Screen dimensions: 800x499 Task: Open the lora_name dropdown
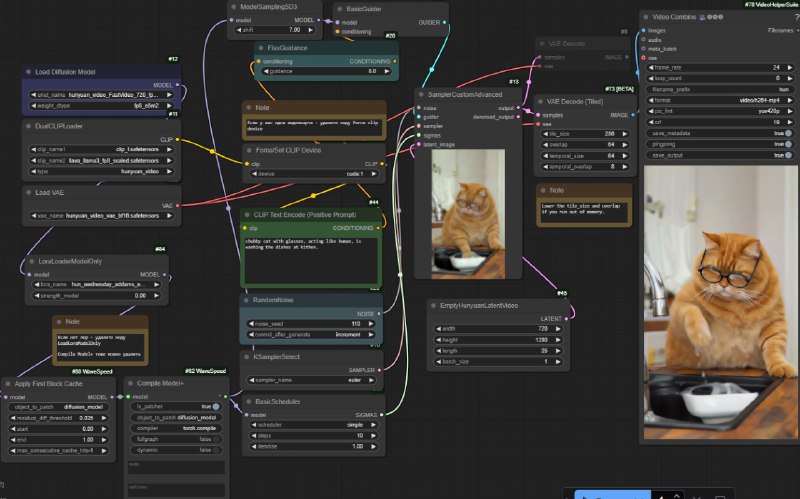click(x=96, y=284)
